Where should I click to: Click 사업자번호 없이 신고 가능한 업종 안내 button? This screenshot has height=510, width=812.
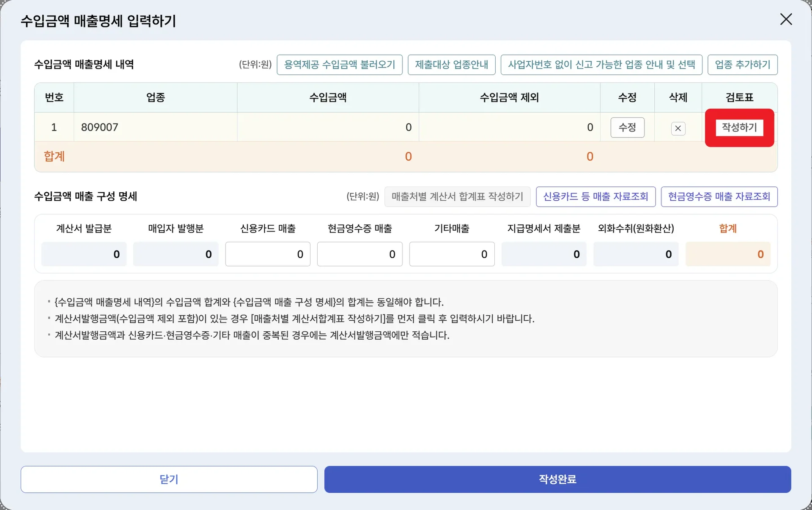601,65
